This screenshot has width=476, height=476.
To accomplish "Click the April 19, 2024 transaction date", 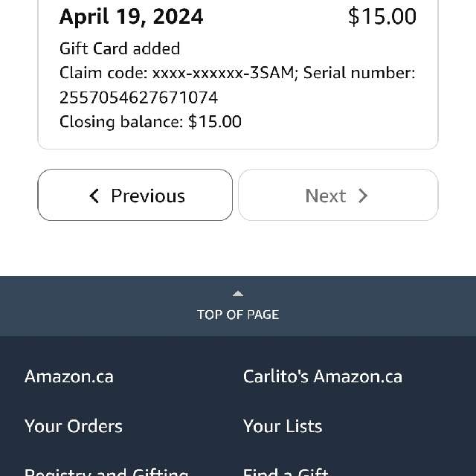I will [131, 16].
